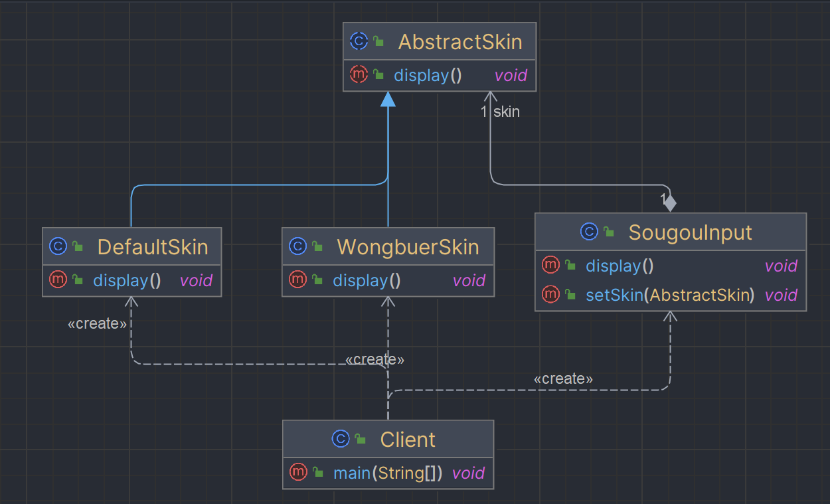This screenshot has height=504, width=830.
Task: Select display() method text in WongbuerSkin
Action: tap(367, 280)
